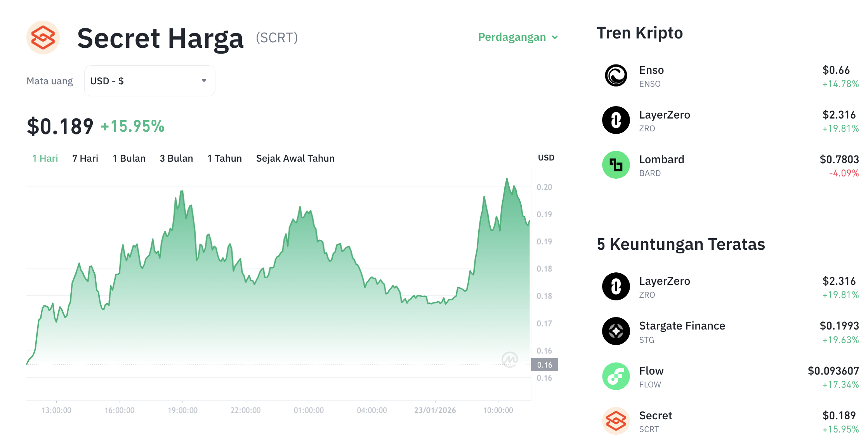Click the CoinMarketCap watermark on the chart
The image size is (868, 443).
[x=510, y=359]
